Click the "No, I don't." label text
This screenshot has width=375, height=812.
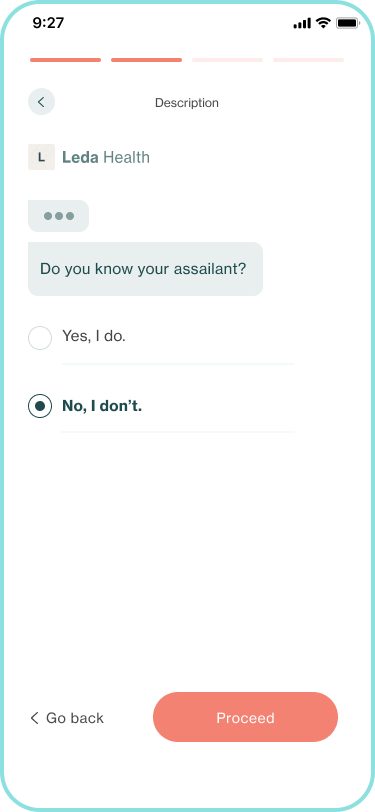102,406
